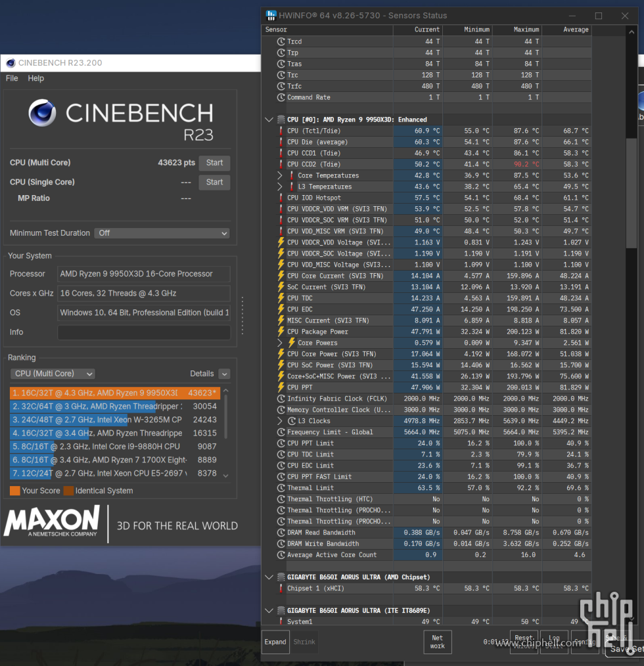This screenshot has width=644, height=666.
Task: Open the File menu in Cinebench
Action: (x=12, y=79)
